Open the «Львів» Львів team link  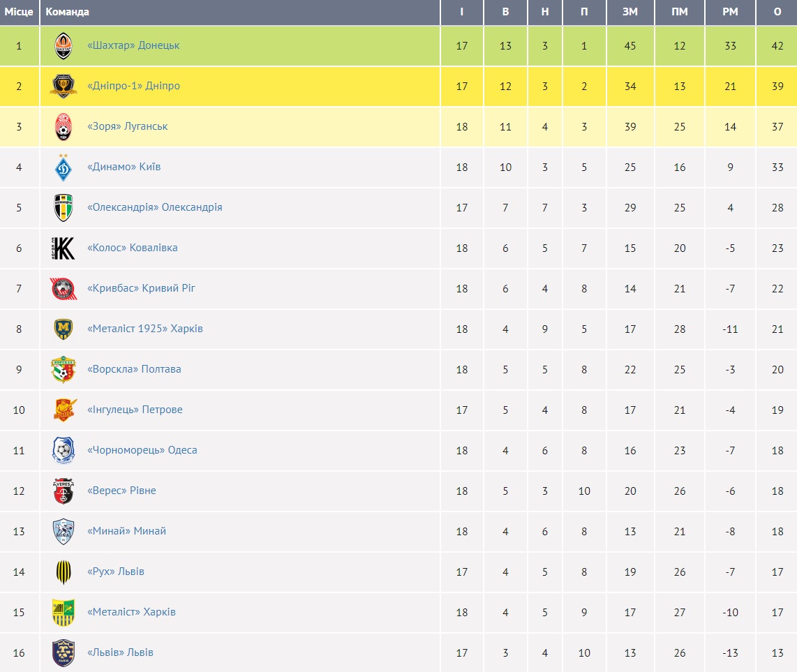(120, 652)
